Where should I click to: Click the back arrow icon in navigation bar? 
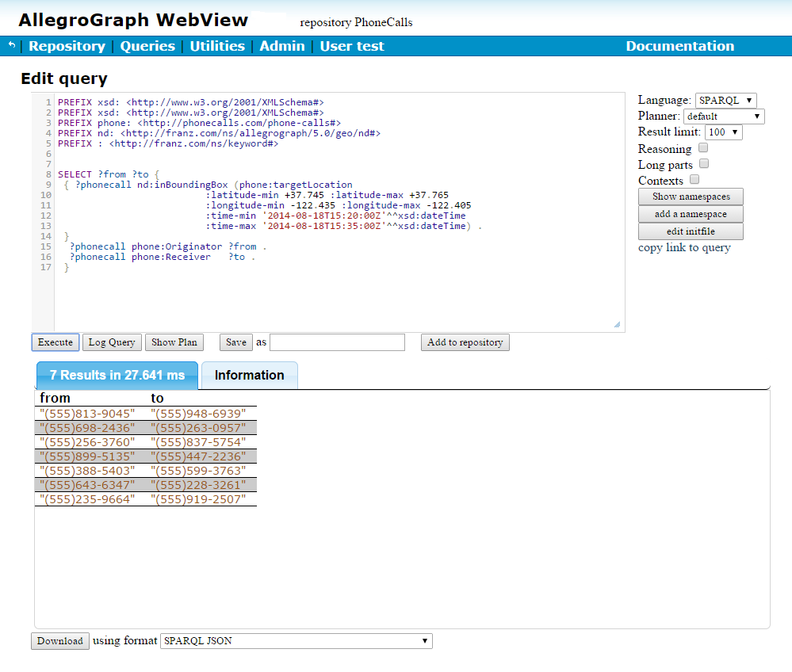click(x=11, y=46)
